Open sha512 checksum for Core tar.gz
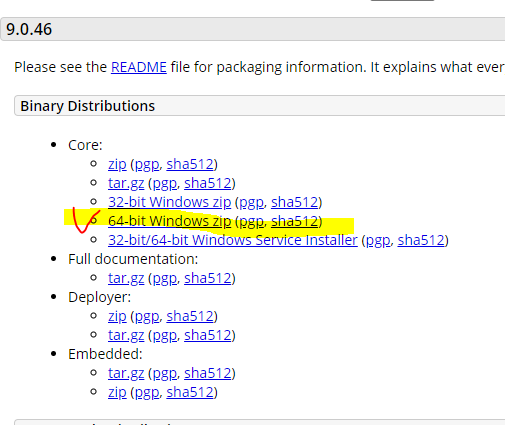Screen dimensions: 505x425 (x=208, y=183)
